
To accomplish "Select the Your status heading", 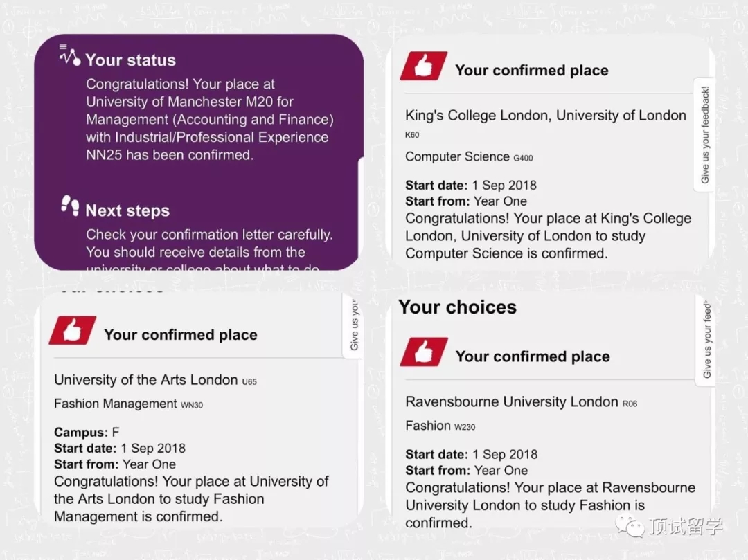I will (x=130, y=60).
